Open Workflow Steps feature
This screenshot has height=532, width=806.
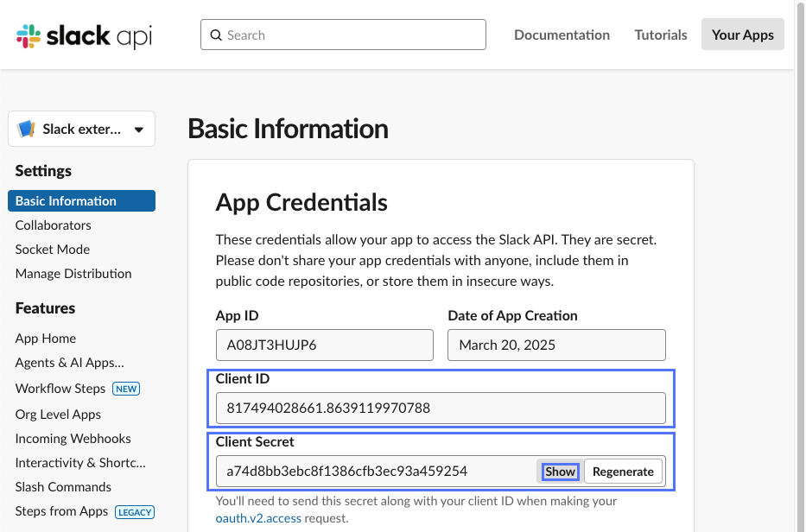(60, 388)
